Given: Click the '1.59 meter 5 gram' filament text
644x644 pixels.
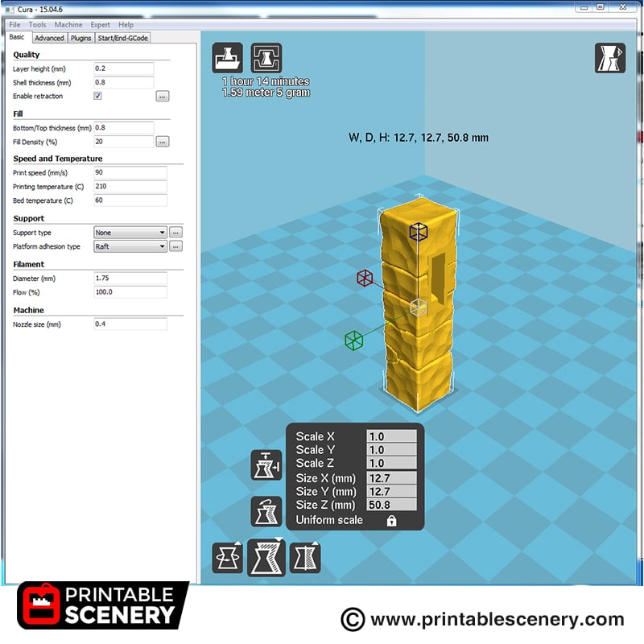Looking at the screenshot, I should pyautogui.click(x=266, y=93).
